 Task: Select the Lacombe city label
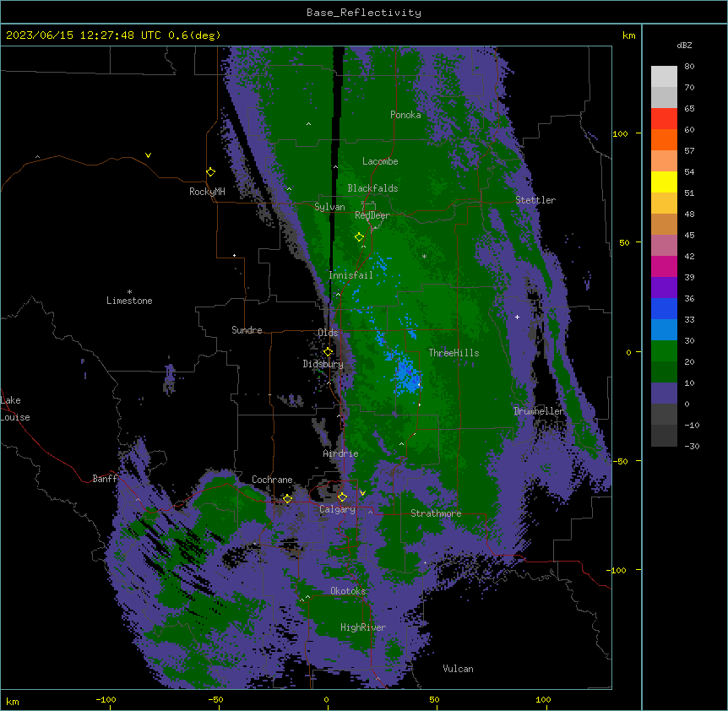(380, 161)
